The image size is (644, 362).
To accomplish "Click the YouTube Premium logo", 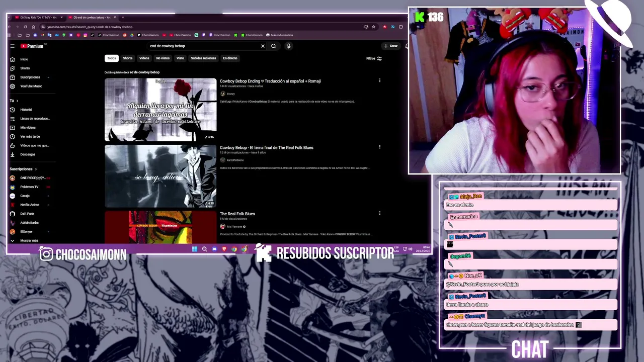I will 32,46.
